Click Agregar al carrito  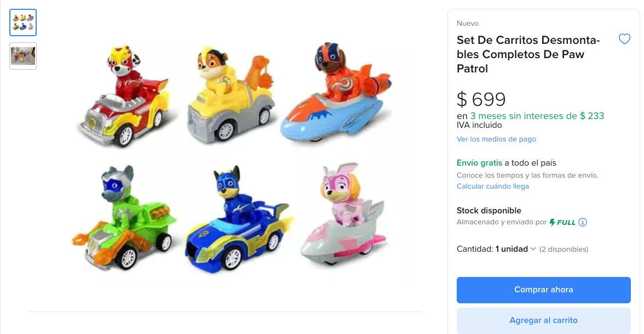(543, 320)
